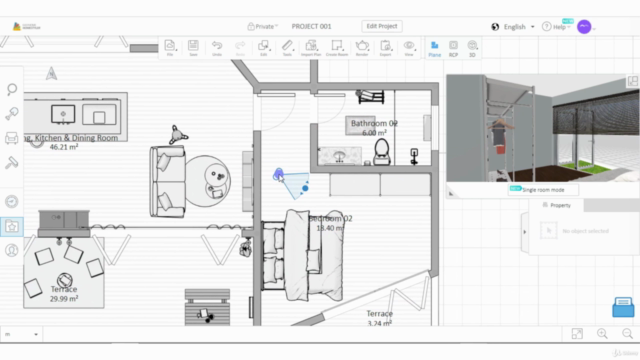Click the 'PROJECT 001' title

tap(311, 27)
